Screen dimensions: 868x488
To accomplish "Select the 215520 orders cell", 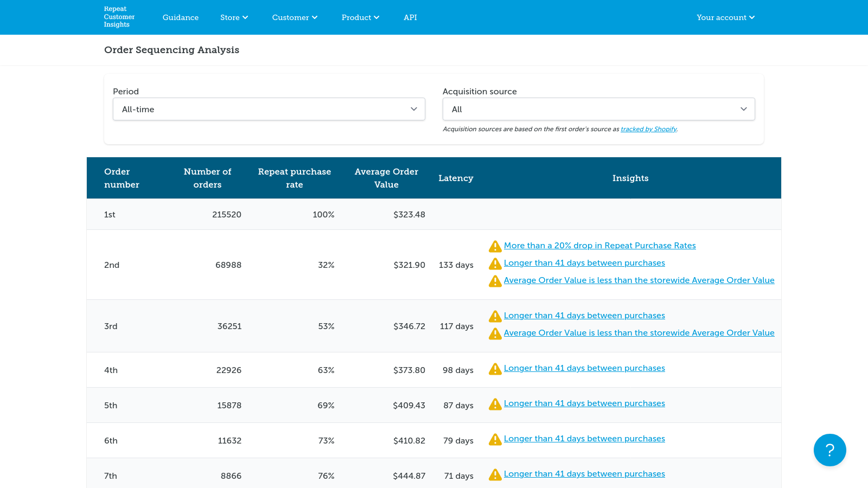I will [227, 215].
